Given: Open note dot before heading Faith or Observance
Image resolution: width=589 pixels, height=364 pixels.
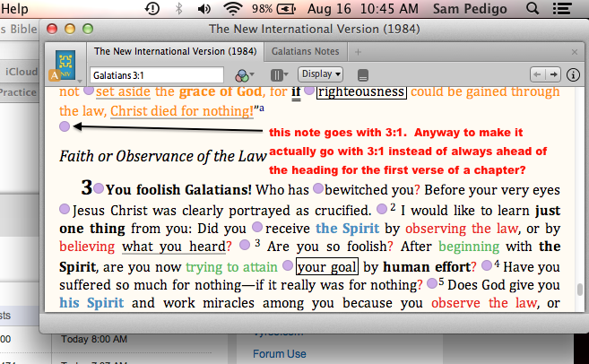Looking at the screenshot, I should click(x=65, y=126).
